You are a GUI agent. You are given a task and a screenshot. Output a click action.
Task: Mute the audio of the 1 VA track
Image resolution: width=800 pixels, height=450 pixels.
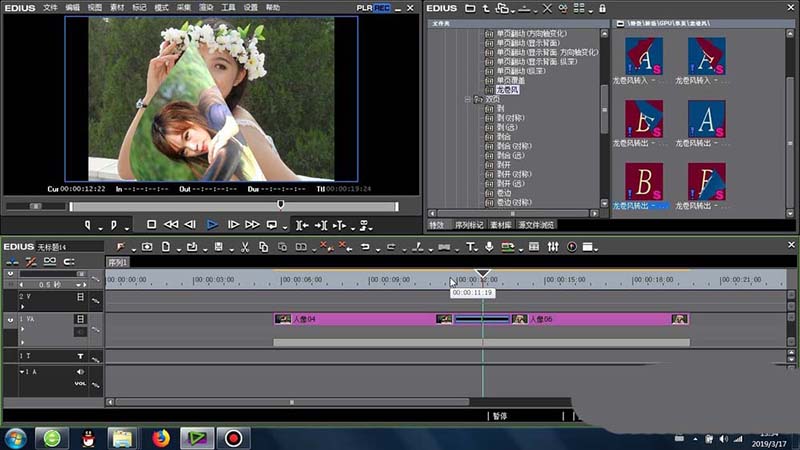pyautogui.click(x=80, y=332)
